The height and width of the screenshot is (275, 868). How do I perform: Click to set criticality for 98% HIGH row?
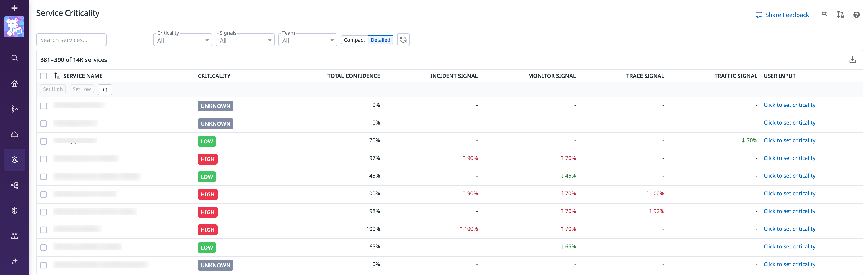[x=790, y=211]
